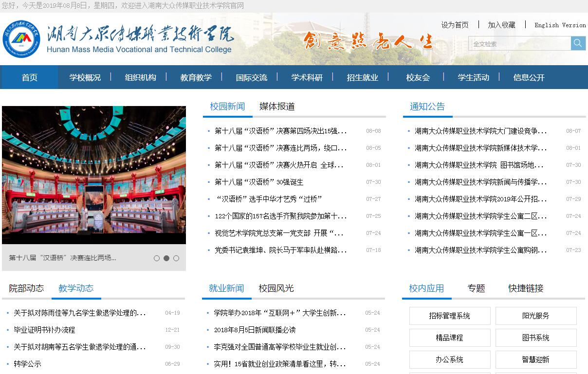Select the third carousel dot indicator
The image size is (588, 374).
tap(176, 258)
